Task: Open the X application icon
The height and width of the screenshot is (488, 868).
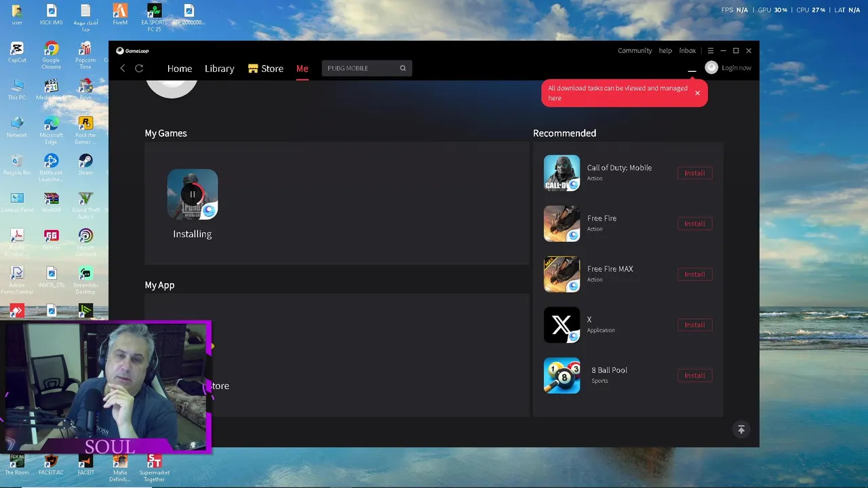Action: pos(561,325)
